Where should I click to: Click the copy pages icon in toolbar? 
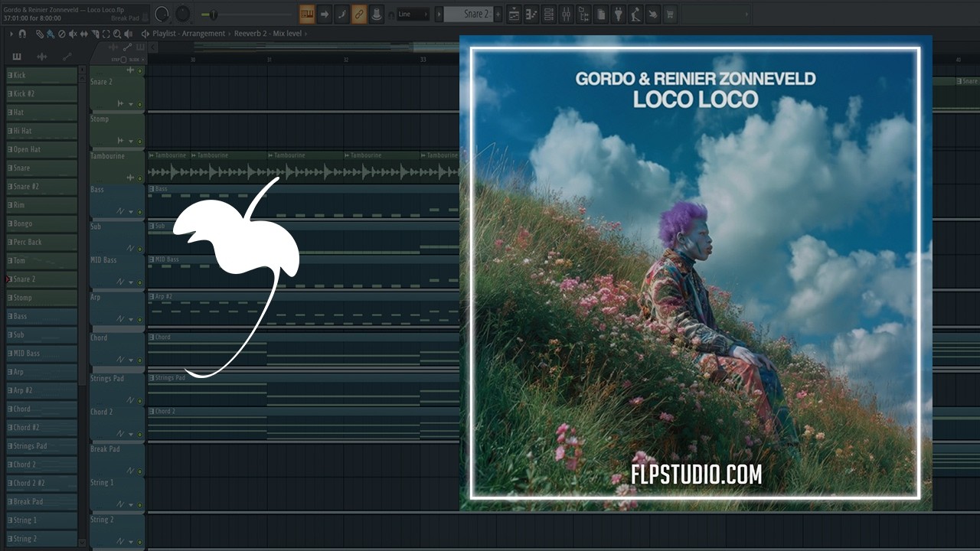pyautogui.click(x=601, y=15)
